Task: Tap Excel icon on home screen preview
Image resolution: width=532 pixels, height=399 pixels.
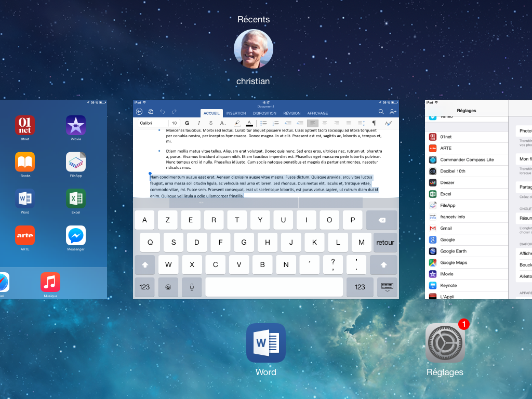Action: (x=76, y=198)
